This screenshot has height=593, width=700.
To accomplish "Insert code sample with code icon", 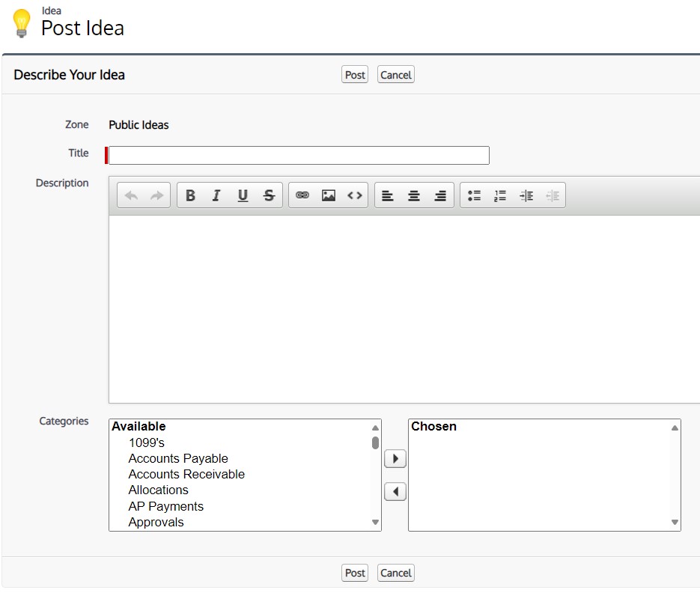I will coord(355,195).
